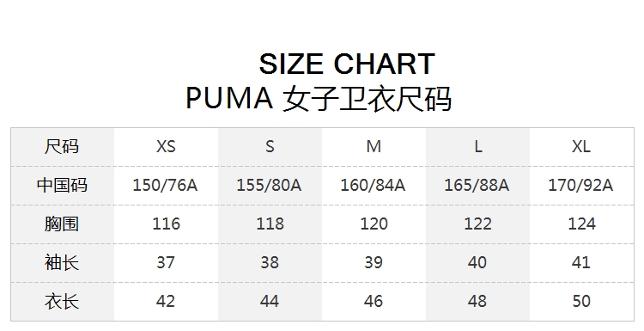Select chest value 116
644x331 pixels.
pos(166,224)
